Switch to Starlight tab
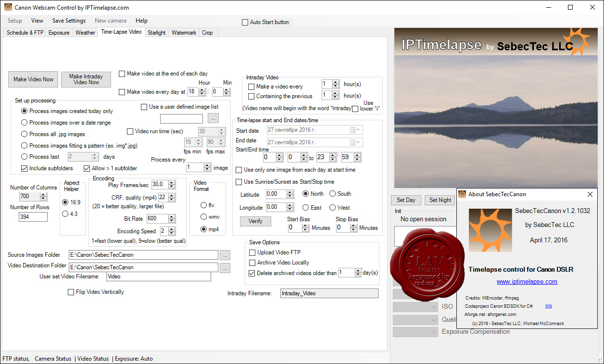Image resolution: width=604 pixels, height=364 pixels. coord(157,33)
